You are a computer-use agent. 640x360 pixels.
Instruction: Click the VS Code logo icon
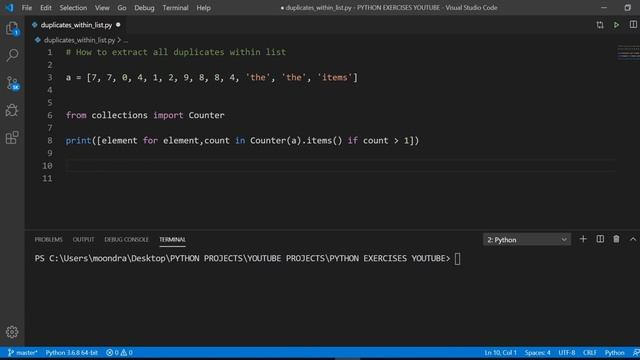click(9, 7)
